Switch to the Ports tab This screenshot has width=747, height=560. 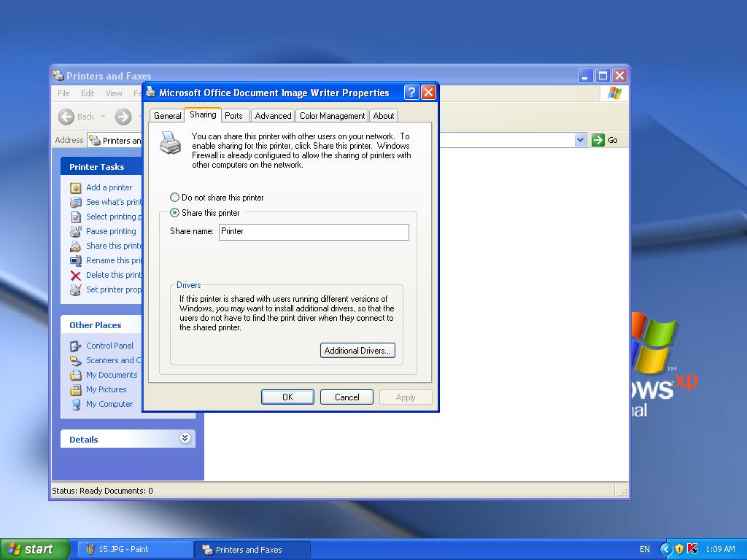[233, 116]
